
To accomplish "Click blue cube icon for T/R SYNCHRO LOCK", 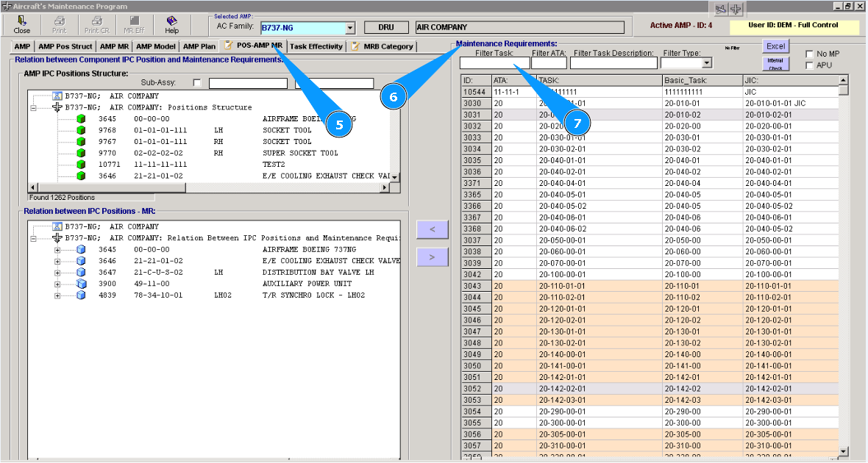I will click(82, 295).
